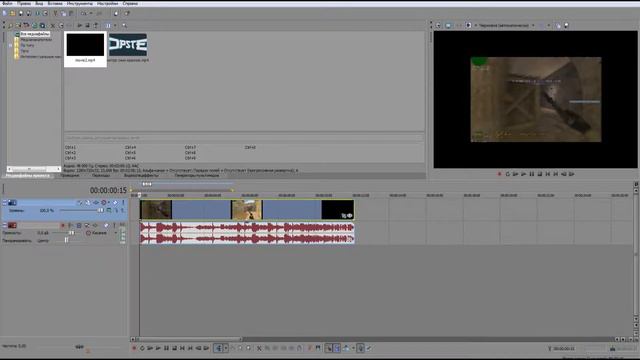
Task: Open the Undo history dropdown arrow
Action: 91,13
